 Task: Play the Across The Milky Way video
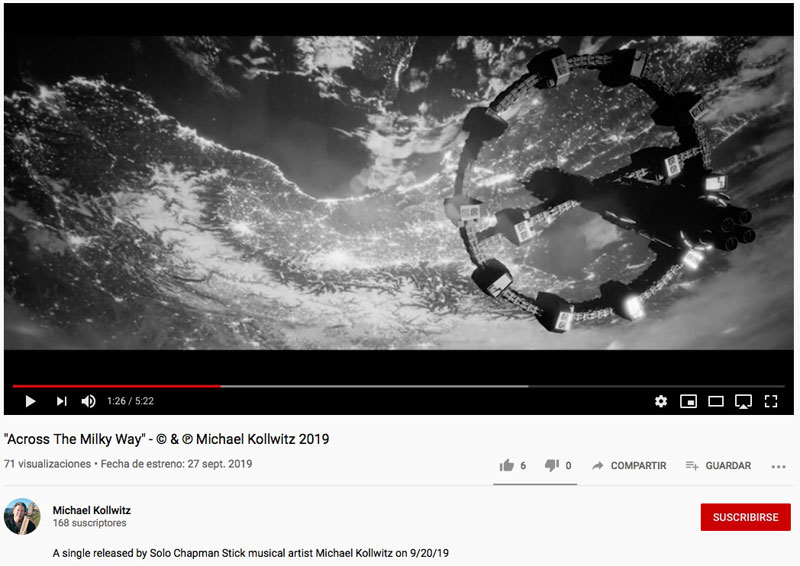pyautogui.click(x=30, y=401)
